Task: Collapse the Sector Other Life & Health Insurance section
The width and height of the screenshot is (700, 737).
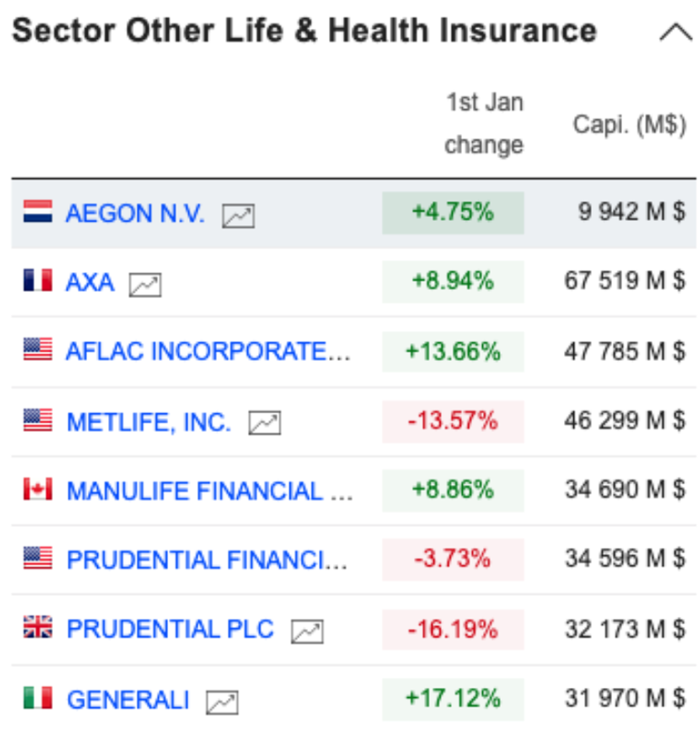Action: pyautogui.click(x=676, y=33)
